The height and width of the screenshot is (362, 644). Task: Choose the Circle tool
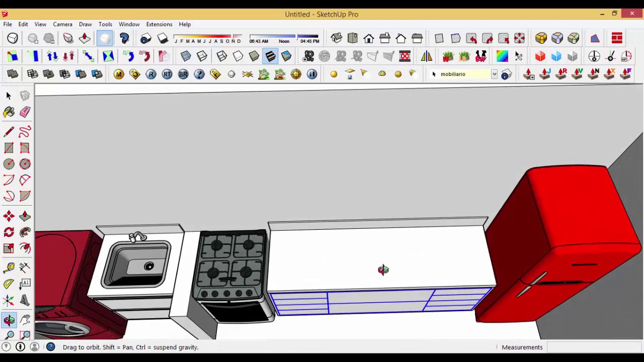click(9, 164)
